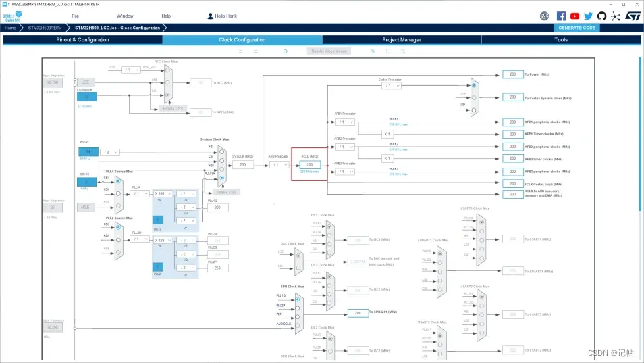The image size is (644, 363).
Task: Open the PLL2M /1 divider dropdown
Action: coord(139,239)
